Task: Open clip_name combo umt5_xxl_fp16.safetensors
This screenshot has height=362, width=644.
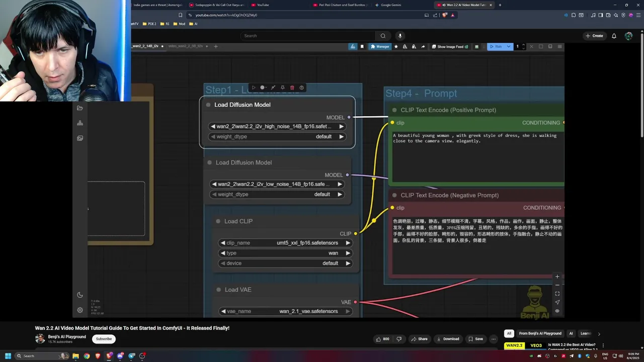Action: coord(285,243)
